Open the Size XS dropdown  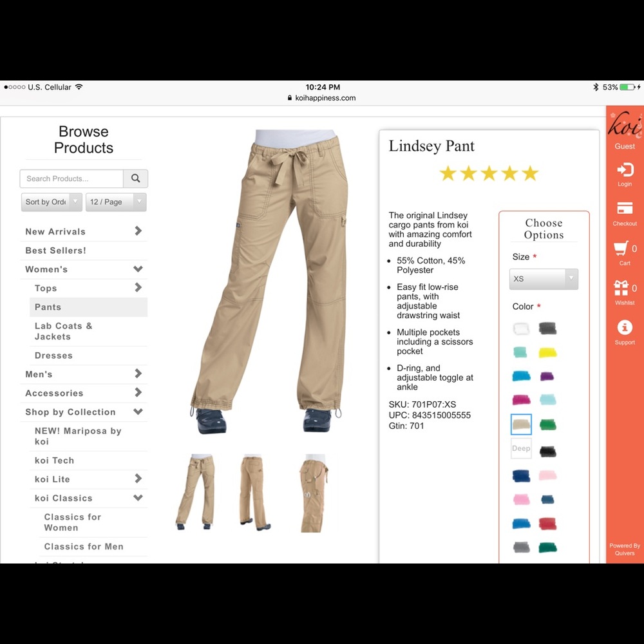coord(544,279)
